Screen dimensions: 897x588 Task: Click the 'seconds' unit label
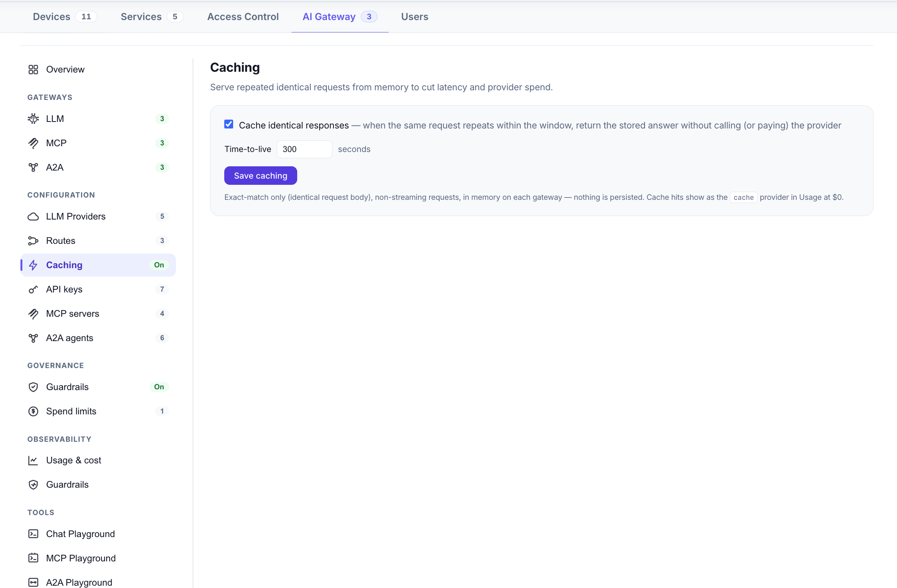(x=354, y=149)
